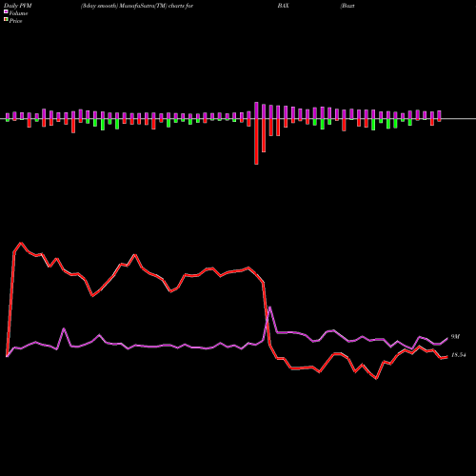Click the BAX ticker symbol text
The width and height of the screenshot is (476, 476).
283,6
